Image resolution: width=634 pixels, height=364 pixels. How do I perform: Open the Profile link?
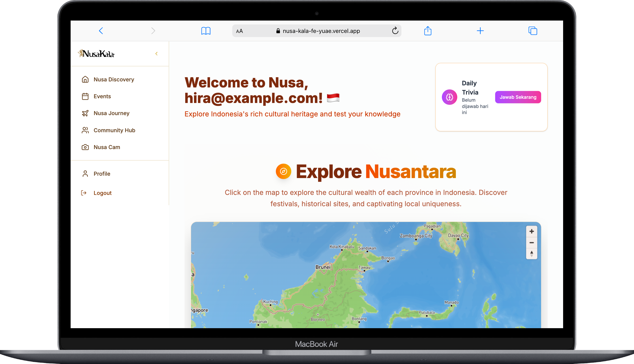(102, 174)
